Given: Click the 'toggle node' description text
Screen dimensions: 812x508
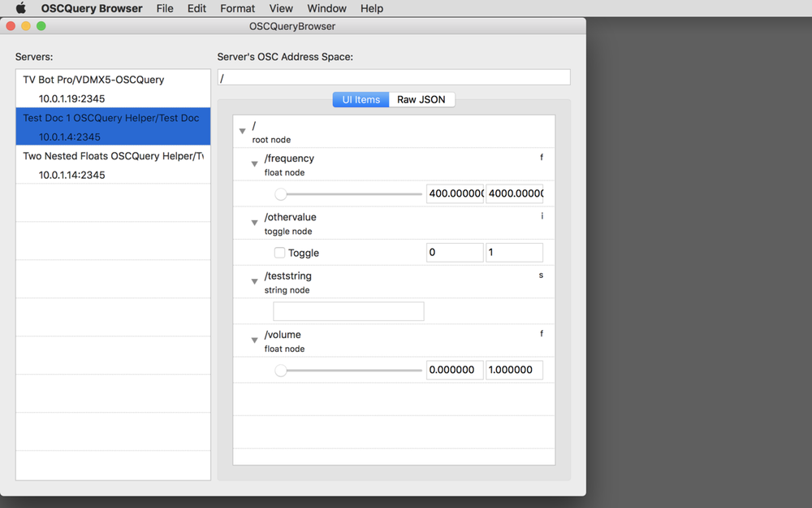Looking at the screenshot, I should click(288, 231).
